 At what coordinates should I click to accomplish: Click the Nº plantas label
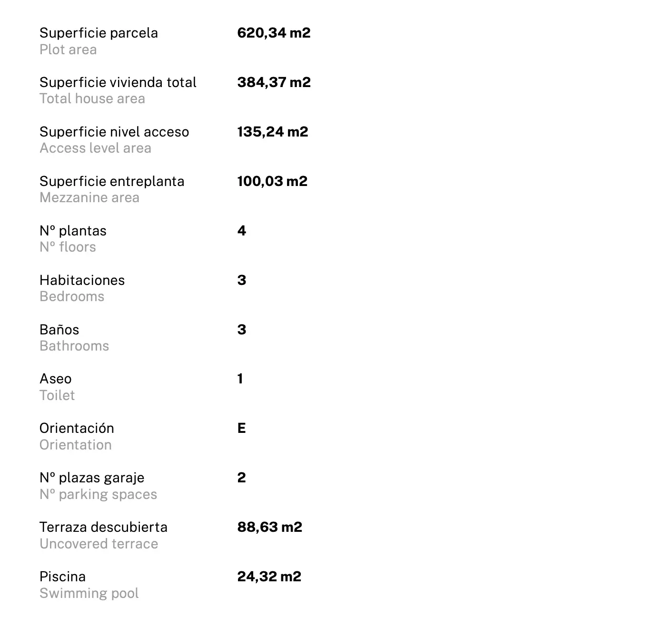[73, 231]
